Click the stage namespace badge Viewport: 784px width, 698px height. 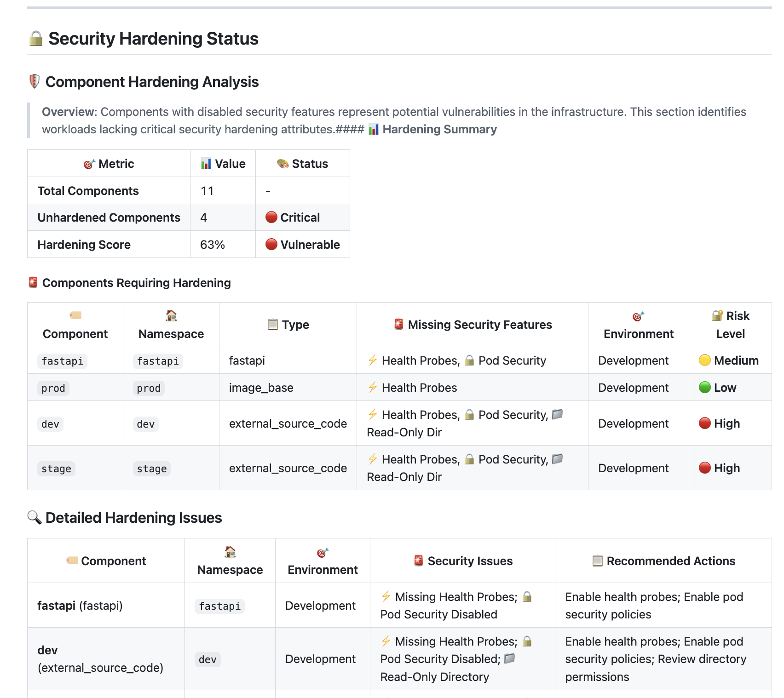pyautogui.click(x=151, y=468)
